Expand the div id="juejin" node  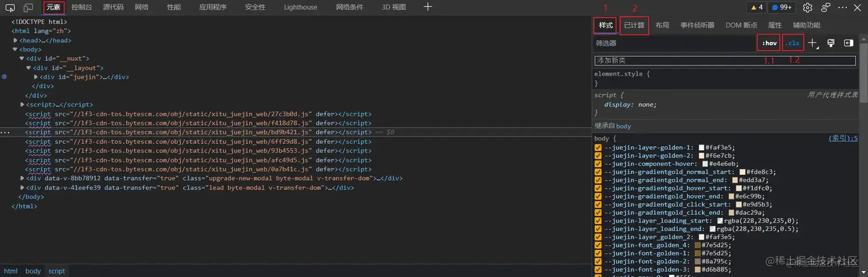coord(36,77)
